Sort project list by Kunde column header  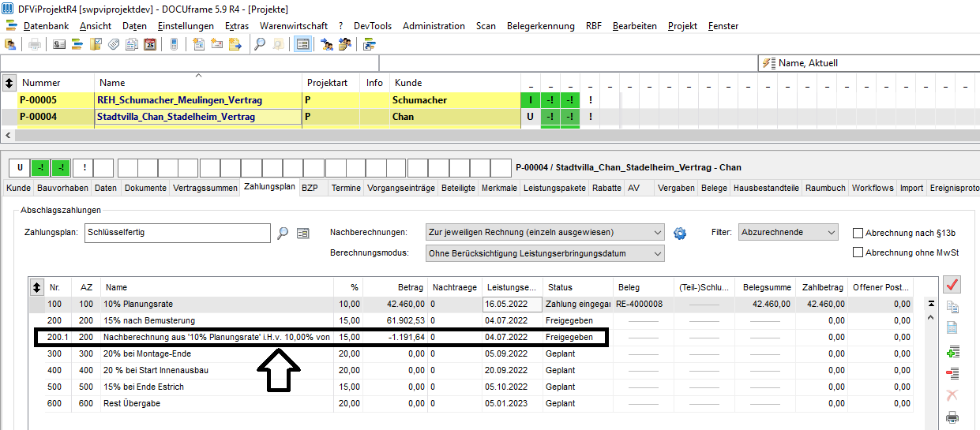454,83
